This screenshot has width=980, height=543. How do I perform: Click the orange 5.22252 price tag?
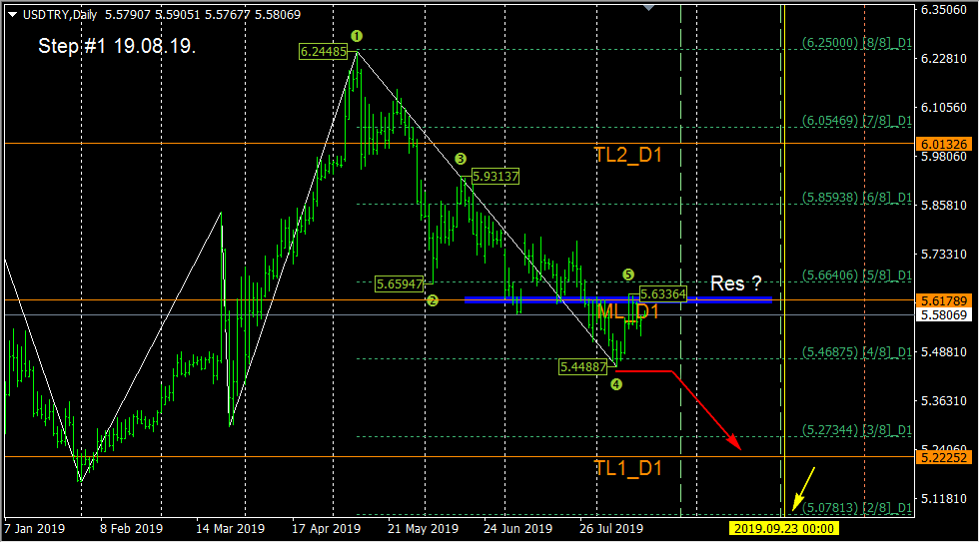944,457
